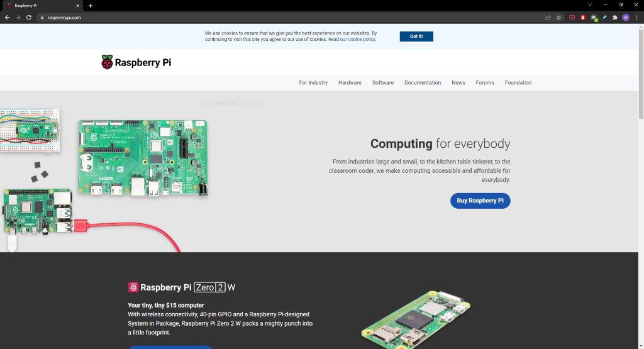644x349 pixels.
Task: Click the scrollbar down arrow
Action: tap(641, 346)
